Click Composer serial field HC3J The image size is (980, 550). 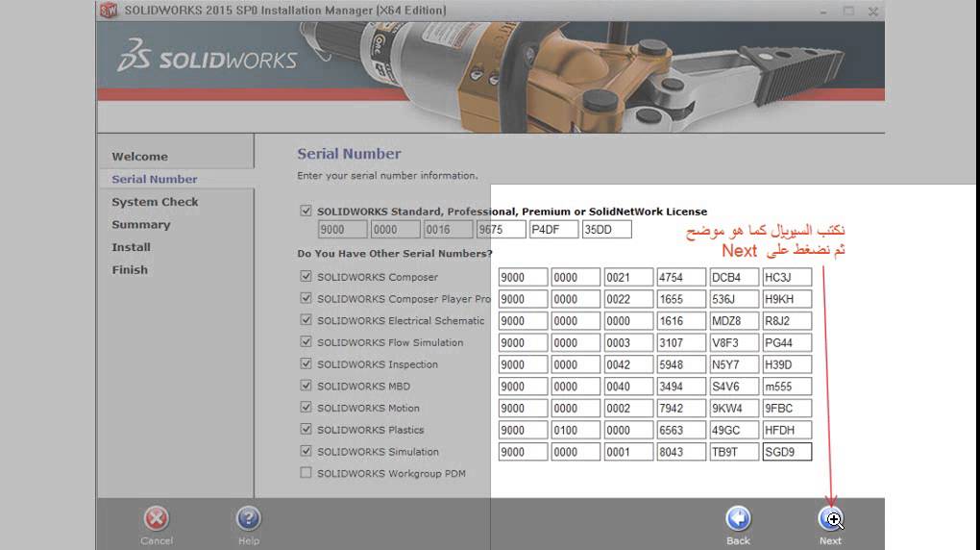(787, 277)
